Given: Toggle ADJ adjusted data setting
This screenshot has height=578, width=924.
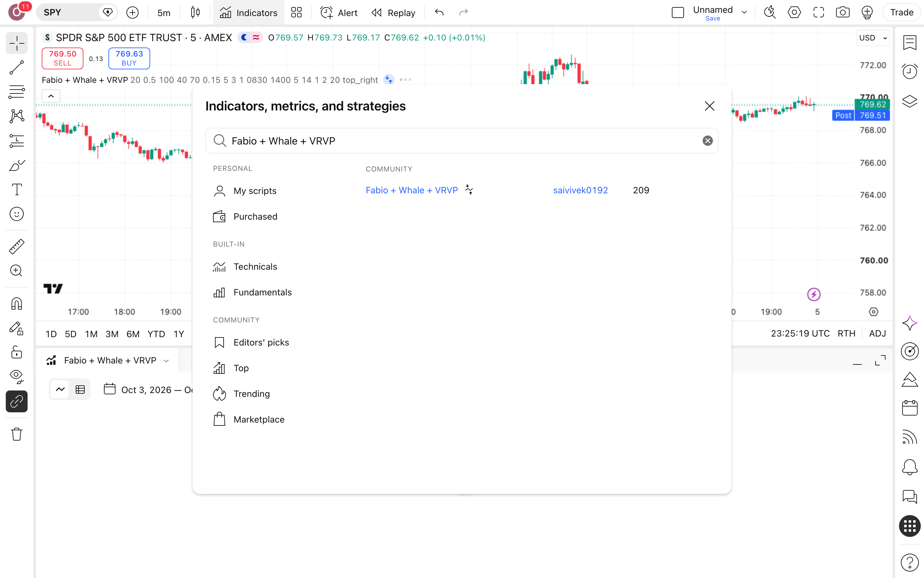Looking at the screenshot, I should (x=877, y=333).
